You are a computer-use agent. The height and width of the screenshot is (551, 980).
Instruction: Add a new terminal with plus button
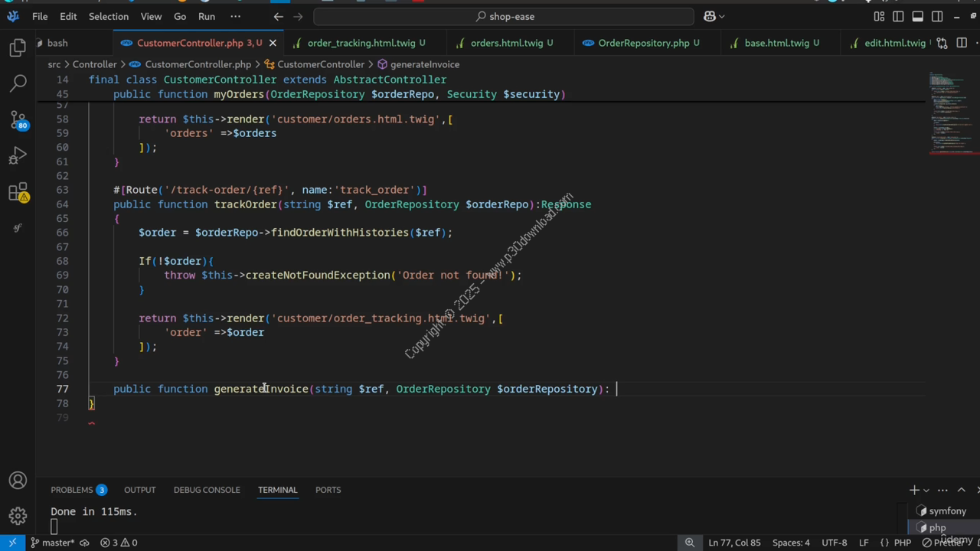point(914,490)
